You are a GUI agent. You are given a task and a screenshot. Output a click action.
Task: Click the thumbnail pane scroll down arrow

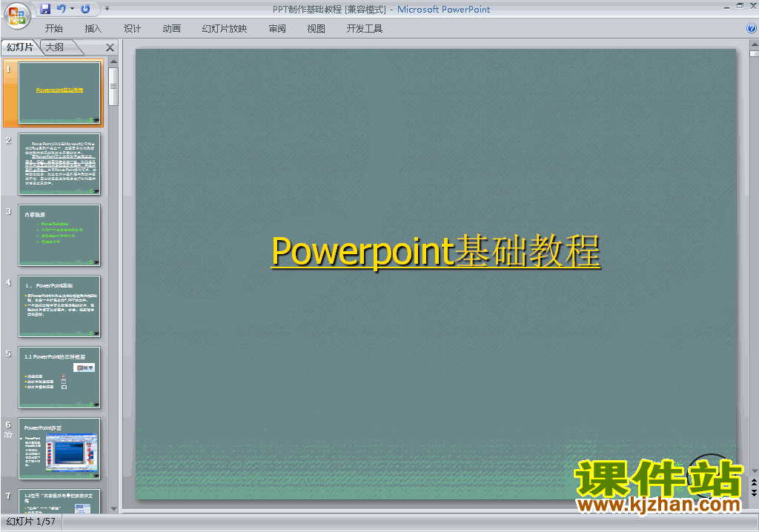pos(113,509)
